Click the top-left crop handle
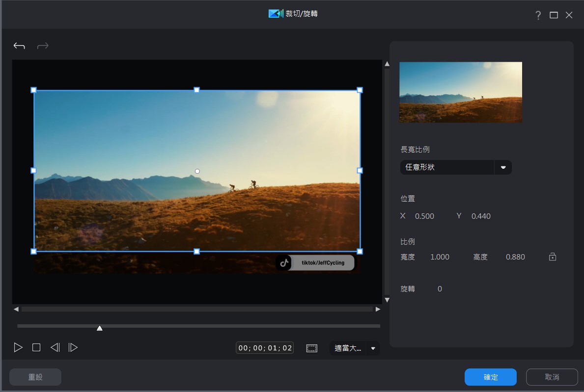Viewport: 584px width, 392px height. coord(33,90)
